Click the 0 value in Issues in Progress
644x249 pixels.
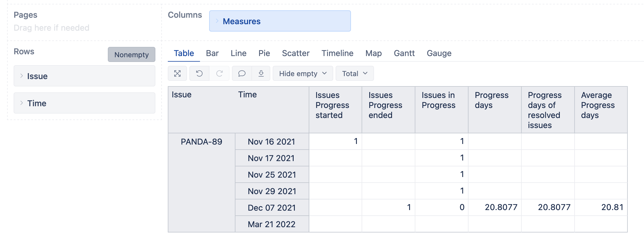click(442, 207)
